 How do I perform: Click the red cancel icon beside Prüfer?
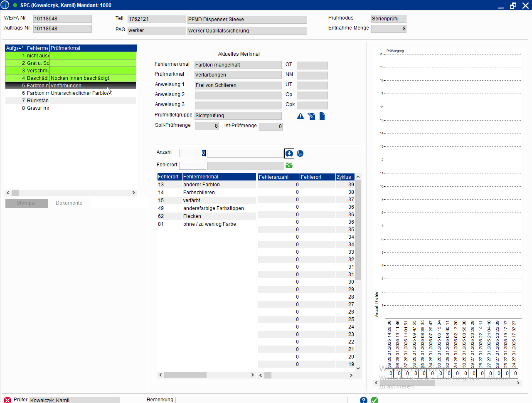click(x=7, y=400)
